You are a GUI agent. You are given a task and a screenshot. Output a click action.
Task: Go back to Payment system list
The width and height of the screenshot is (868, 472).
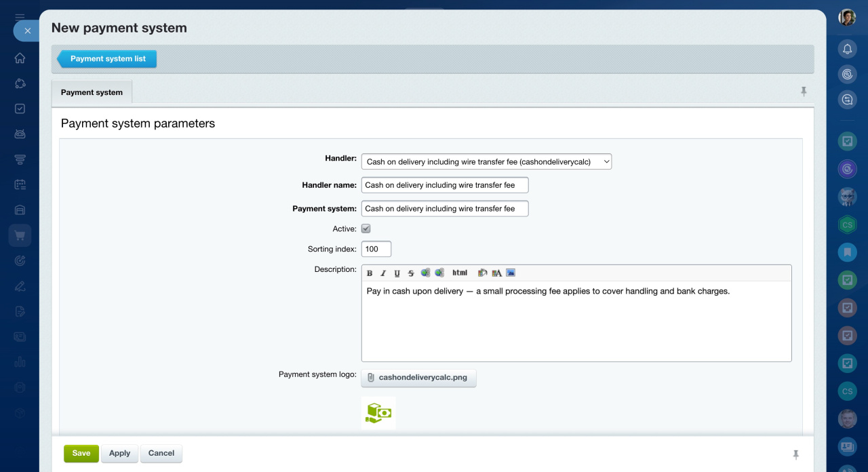click(107, 59)
